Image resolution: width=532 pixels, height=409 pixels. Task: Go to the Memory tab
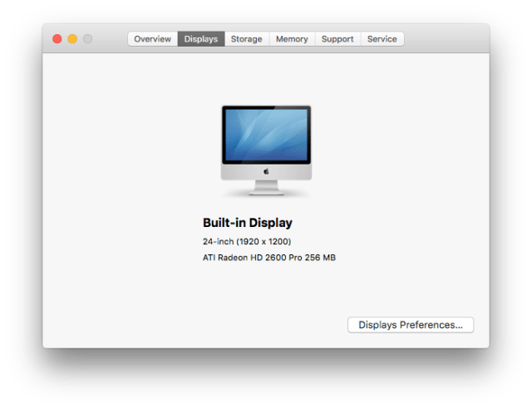[292, 39]
